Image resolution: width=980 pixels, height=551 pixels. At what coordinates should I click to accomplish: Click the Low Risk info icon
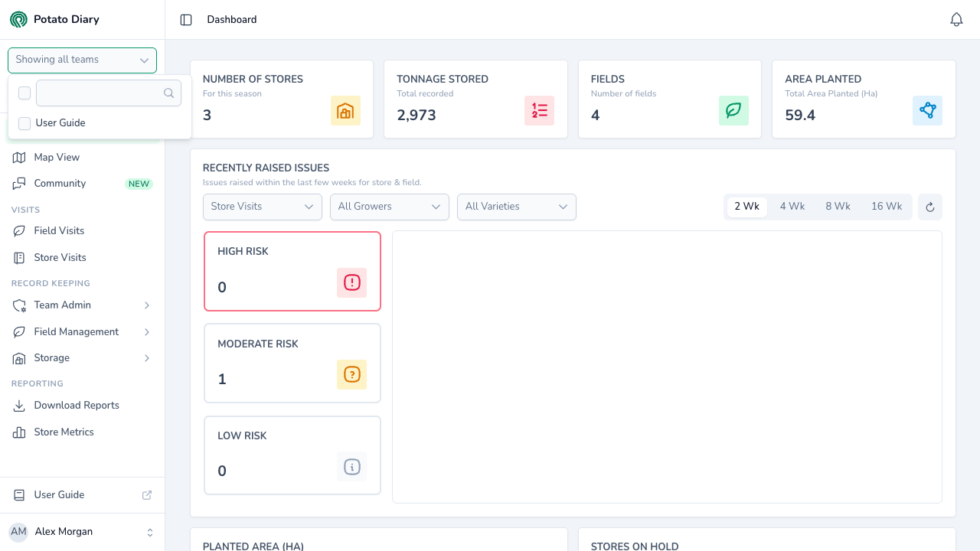click(x=351, y=467)
